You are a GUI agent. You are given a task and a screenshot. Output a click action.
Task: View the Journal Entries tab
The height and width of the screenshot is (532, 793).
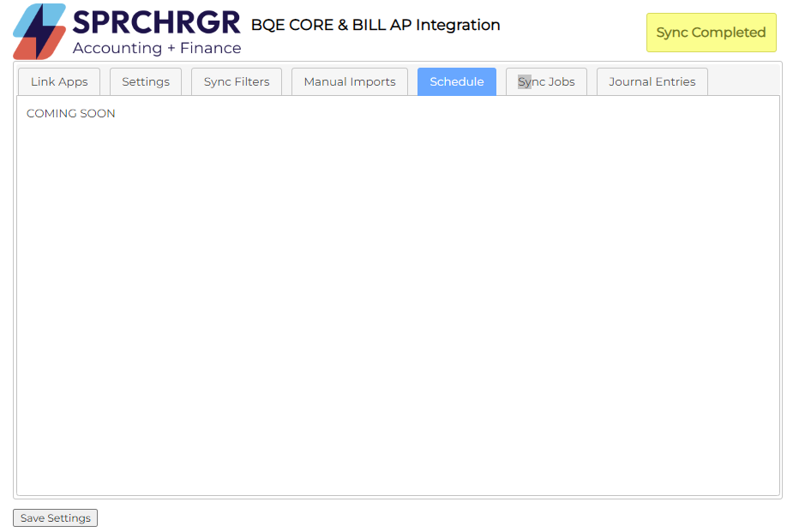pos(652,82)
